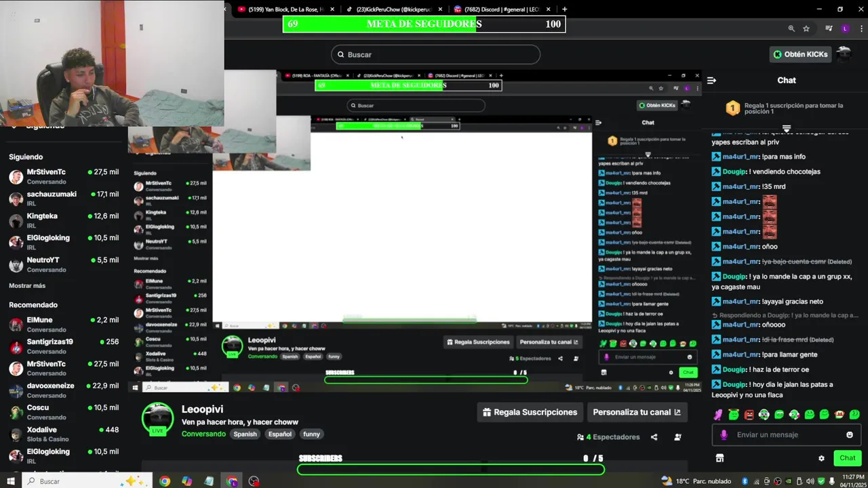This screenshot has height=488, width=868.
Task: Focus the Kick Buscar search field
Action: tap(435, 54)
